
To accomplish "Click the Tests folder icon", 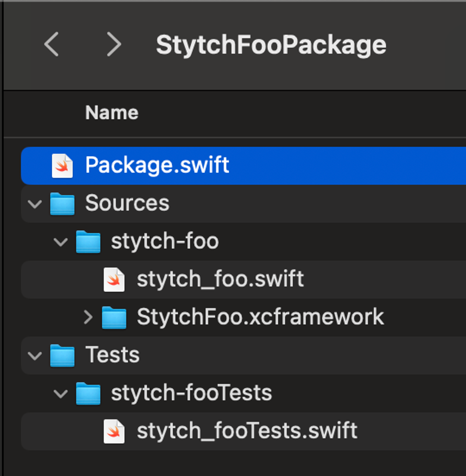I will click(x=63, y=355).
